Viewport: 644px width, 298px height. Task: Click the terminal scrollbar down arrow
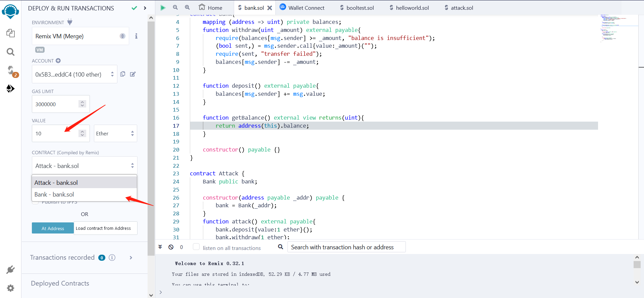pyautogui.click(x=637, y=282)
